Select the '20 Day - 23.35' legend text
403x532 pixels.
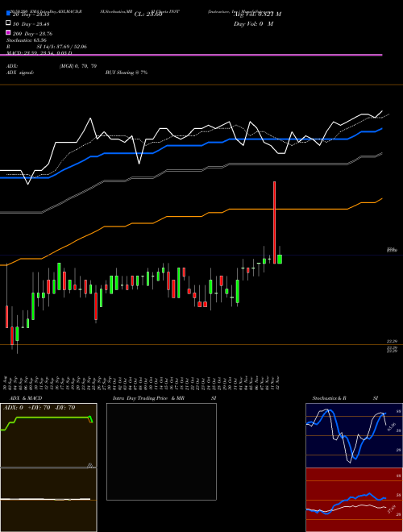(31, 15)
